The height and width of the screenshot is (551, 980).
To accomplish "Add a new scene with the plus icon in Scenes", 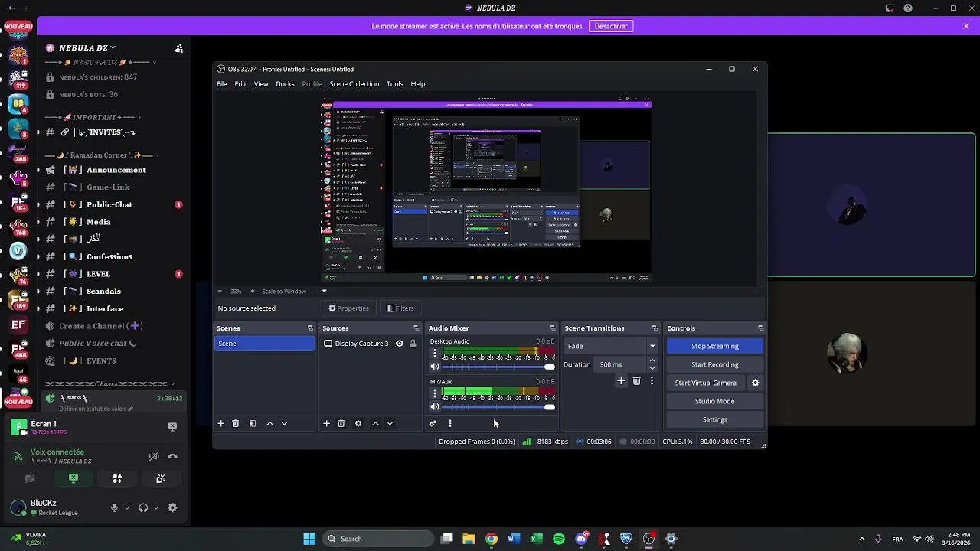I will click(221, 423).
